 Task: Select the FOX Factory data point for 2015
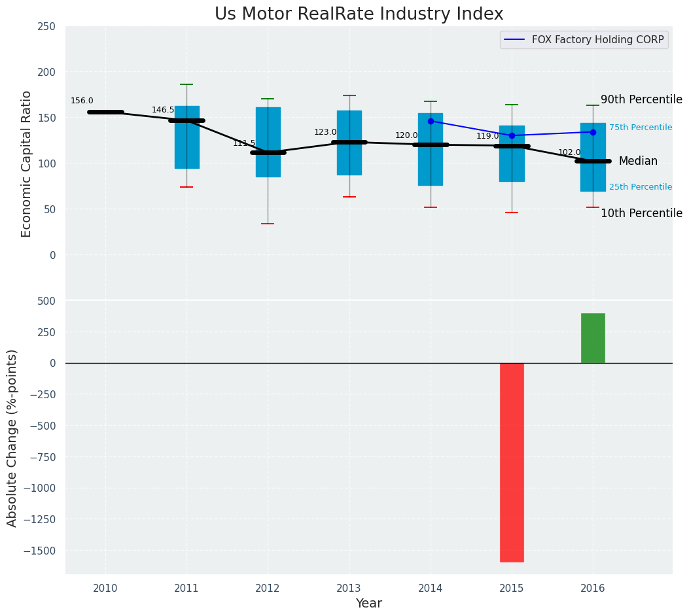[x=512, y=135]
